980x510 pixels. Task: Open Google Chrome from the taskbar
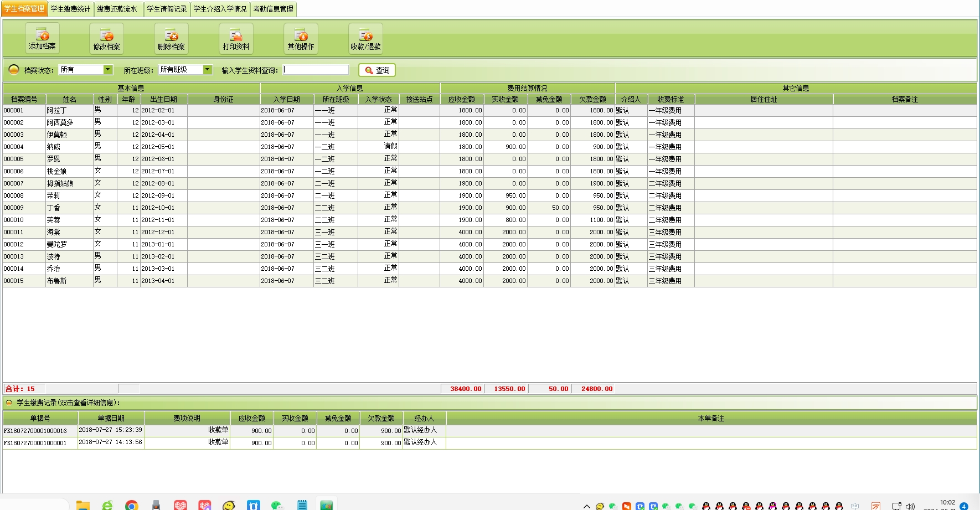(131, 505)
